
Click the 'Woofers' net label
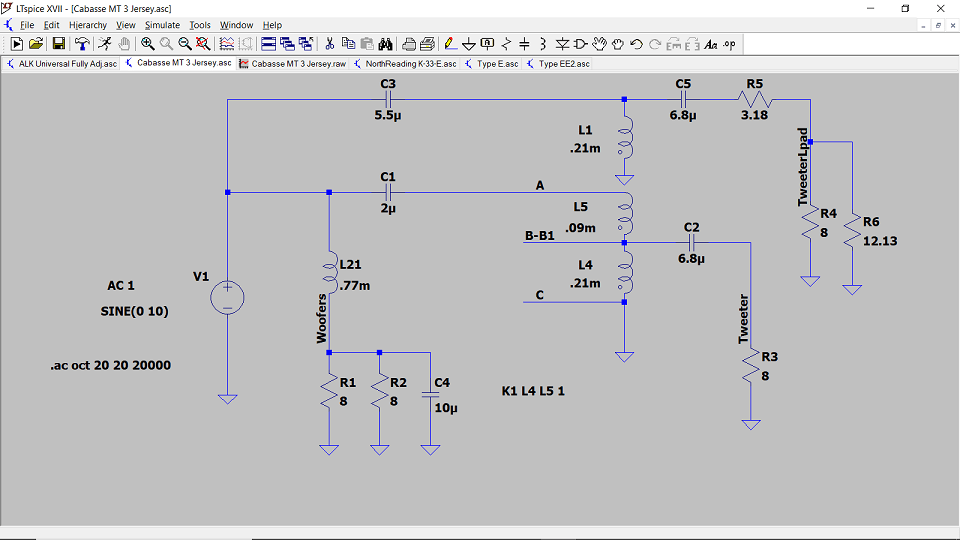tap(321, 318)
